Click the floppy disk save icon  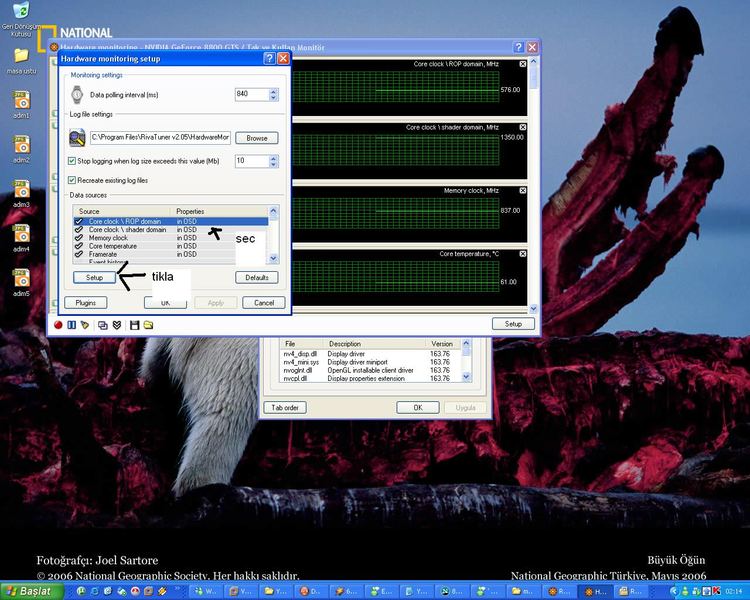click(134, 325)
